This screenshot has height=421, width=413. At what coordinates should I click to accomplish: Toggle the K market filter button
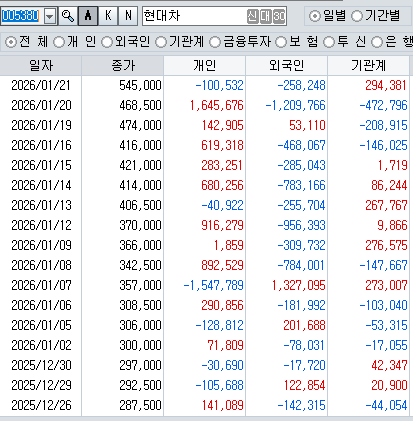(x=108, y=16)
